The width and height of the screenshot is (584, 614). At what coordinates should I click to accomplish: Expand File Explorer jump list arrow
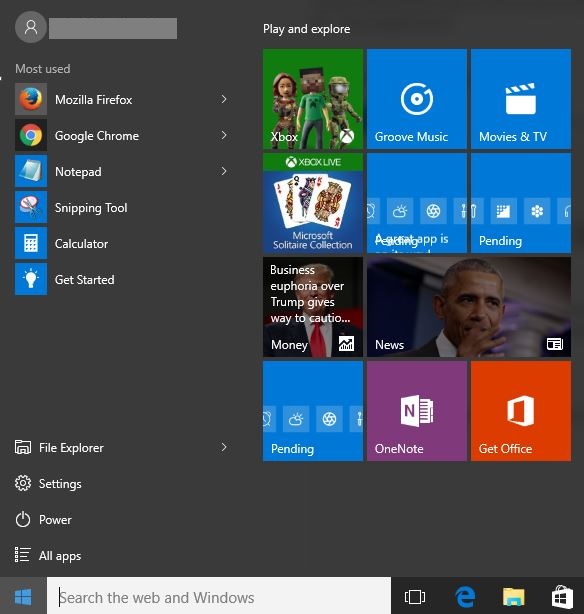(x=224, y=447)
